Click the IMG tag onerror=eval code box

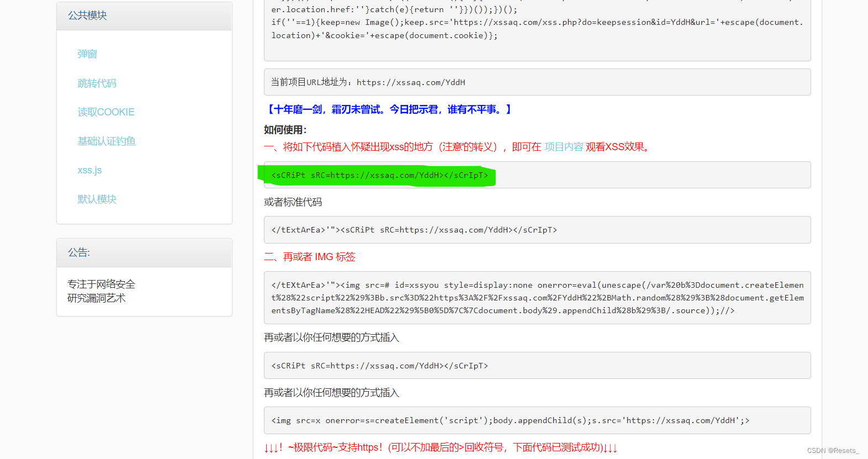537,298
